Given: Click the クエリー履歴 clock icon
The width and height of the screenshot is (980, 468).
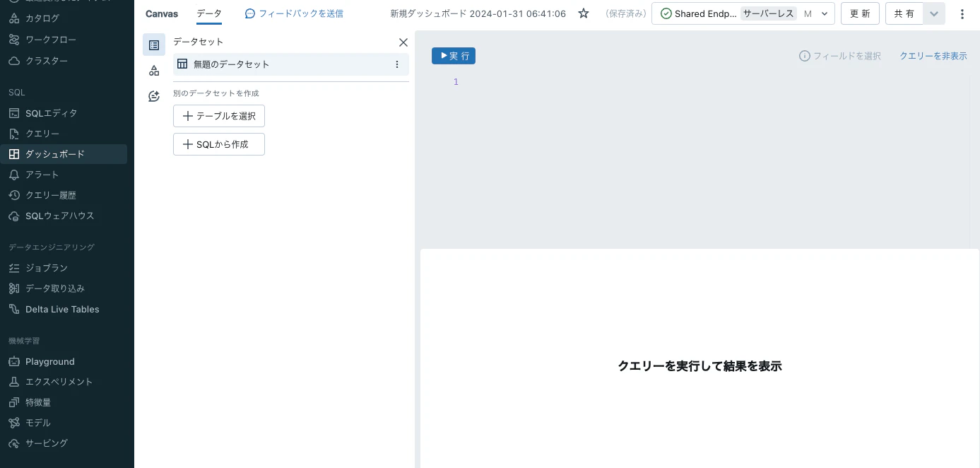Looking at the screenshot, I should click(14, 195).
